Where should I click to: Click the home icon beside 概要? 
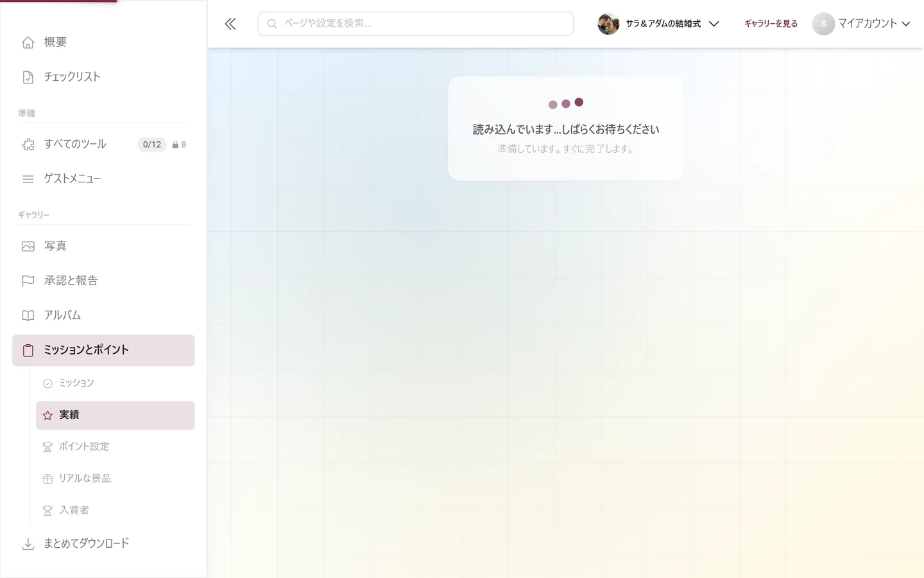point(28,42)
